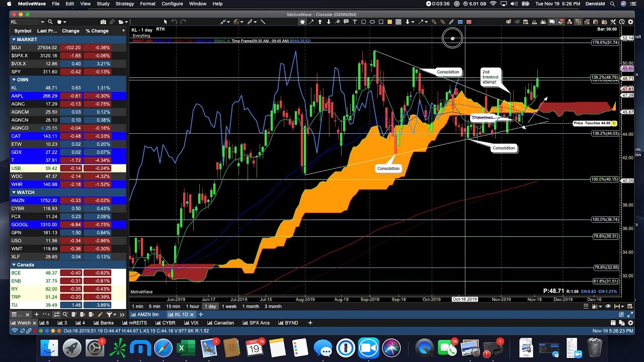The width and height of the screenshot is (644, 362).
Task: Select the text label tool
Action: [x=355, y=22]
